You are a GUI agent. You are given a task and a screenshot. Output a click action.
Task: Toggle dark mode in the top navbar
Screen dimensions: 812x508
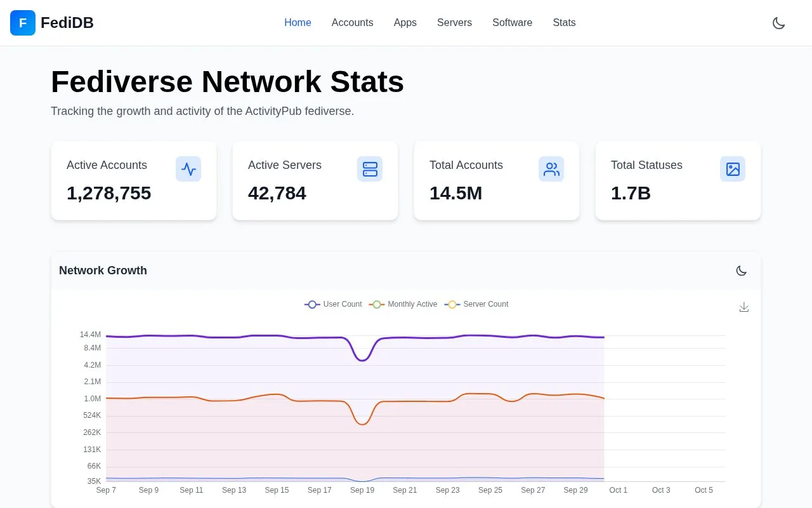(x=779, y=23)
